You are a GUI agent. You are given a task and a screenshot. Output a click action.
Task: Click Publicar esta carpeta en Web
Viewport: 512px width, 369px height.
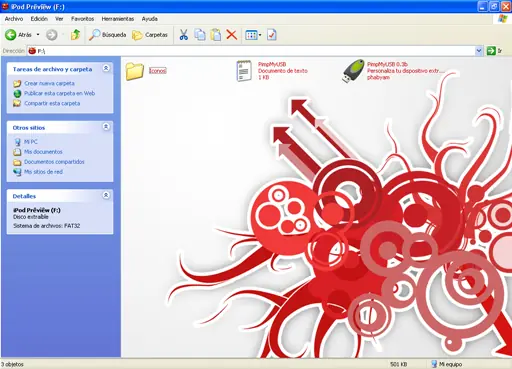pyautogui.click(x=60, y=93)
